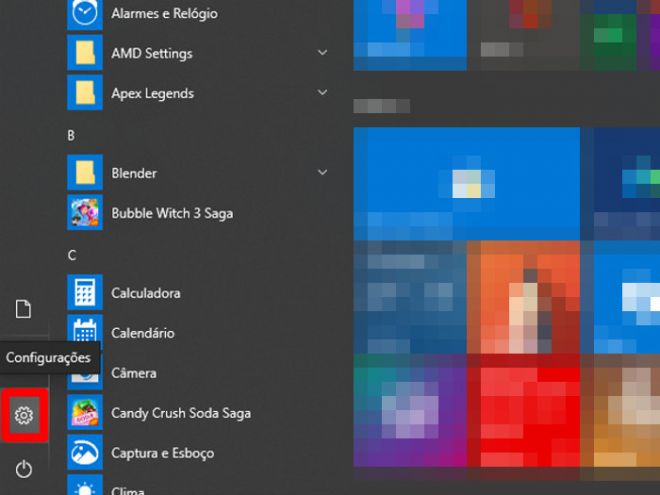Image resolution: width=660 pixels, height=495 pixels.
Task: Launch Bubble Witch 3 Saga icon
Action: point(85,213)
